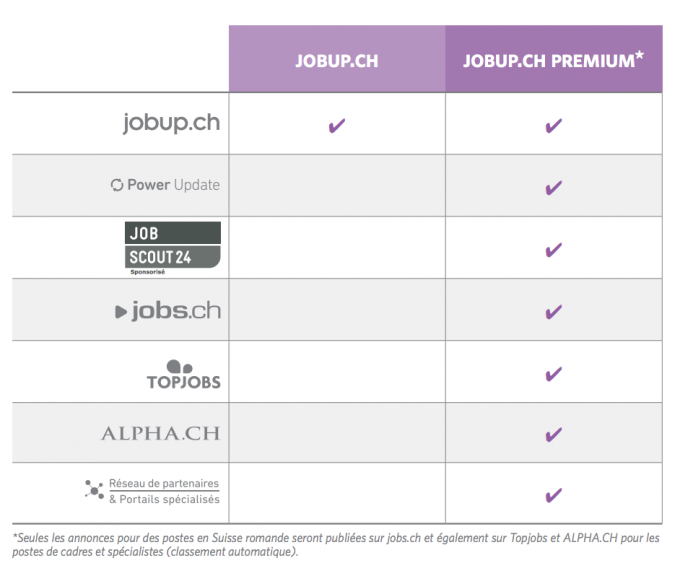Click the Portails spécialisés text
This screenshot has height=576, width=680.
click(170, 499)
